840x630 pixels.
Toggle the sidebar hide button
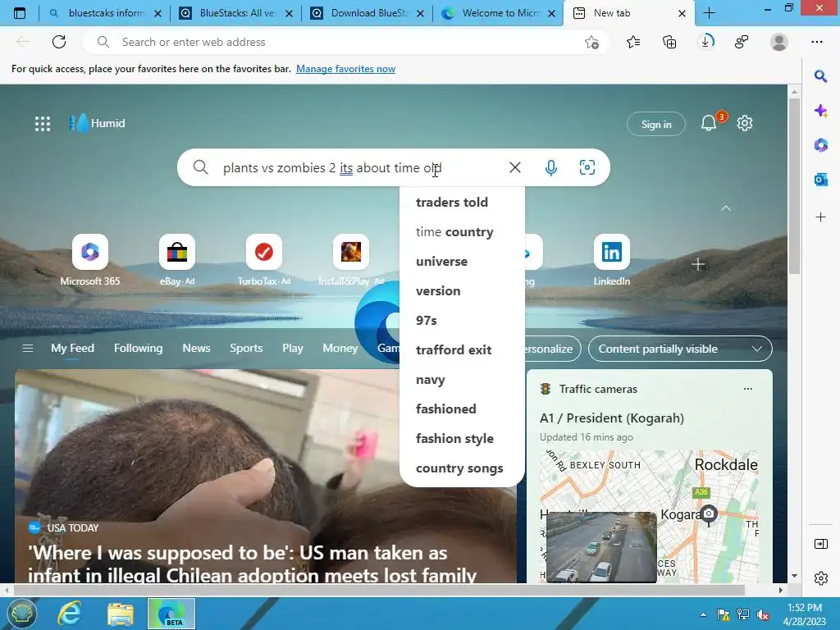(820, 544)
